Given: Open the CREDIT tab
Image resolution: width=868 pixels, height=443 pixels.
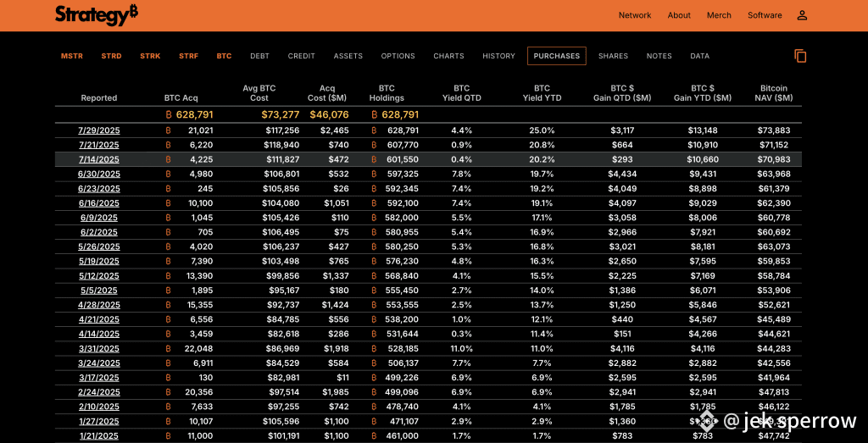Looking at the screenshot, I should click(x=302, y=56).
